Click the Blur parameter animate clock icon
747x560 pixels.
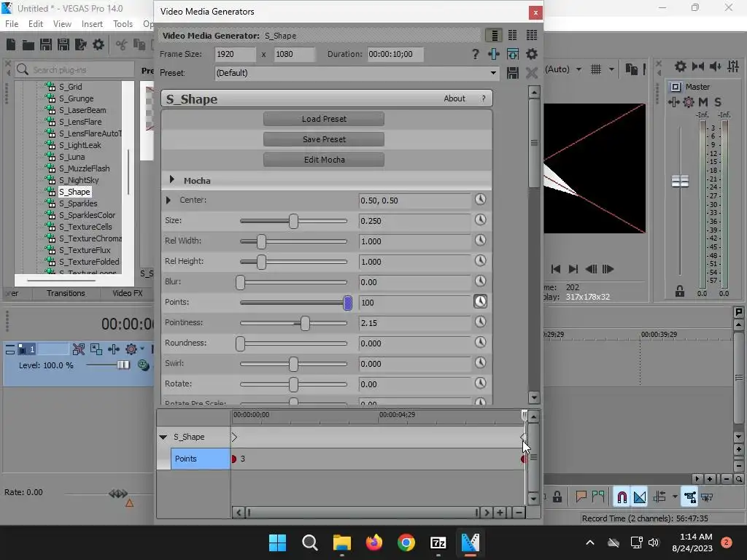(x=480, y=281)
